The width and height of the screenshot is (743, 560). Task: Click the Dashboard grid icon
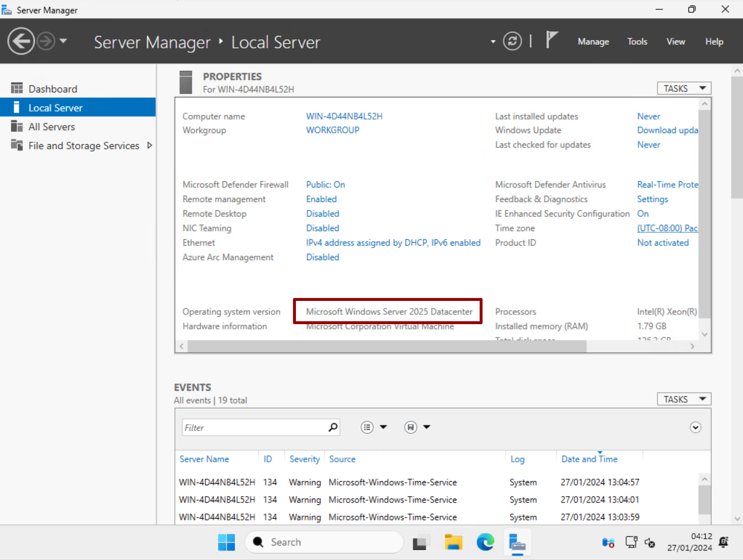pyautogui.click(x=17, y=88)
